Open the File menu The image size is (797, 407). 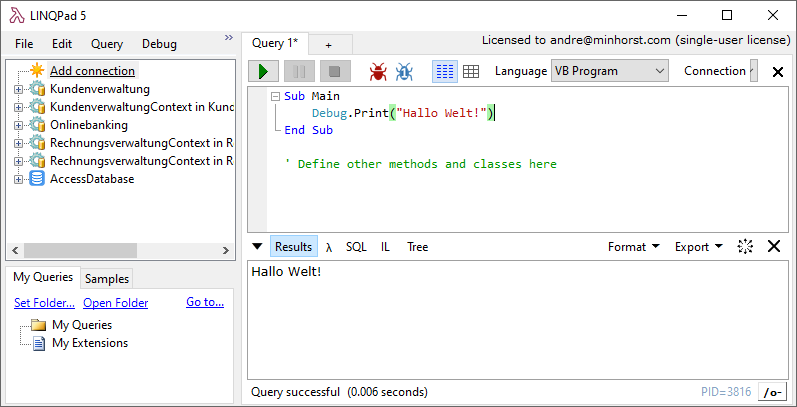point(24,44)
